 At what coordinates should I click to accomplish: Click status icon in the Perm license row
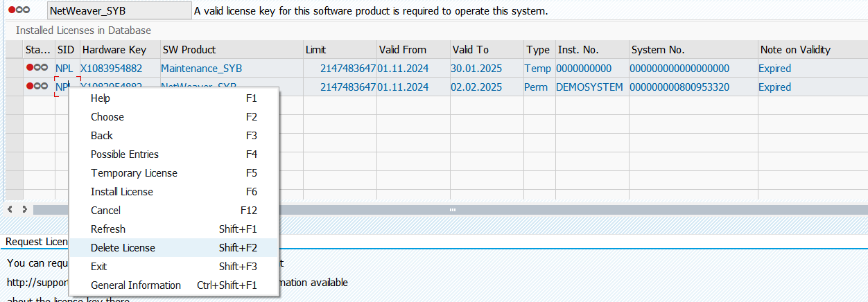[37, 87]
